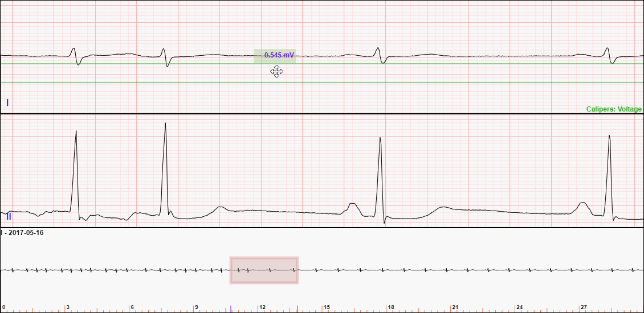Screen dimensions: 644x313
Task: Click the tallest R peak in lead II
Action: [x=165, y=124]
